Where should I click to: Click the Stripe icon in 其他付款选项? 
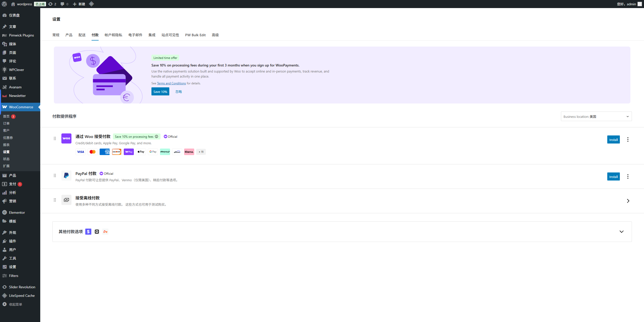point(88,232)
